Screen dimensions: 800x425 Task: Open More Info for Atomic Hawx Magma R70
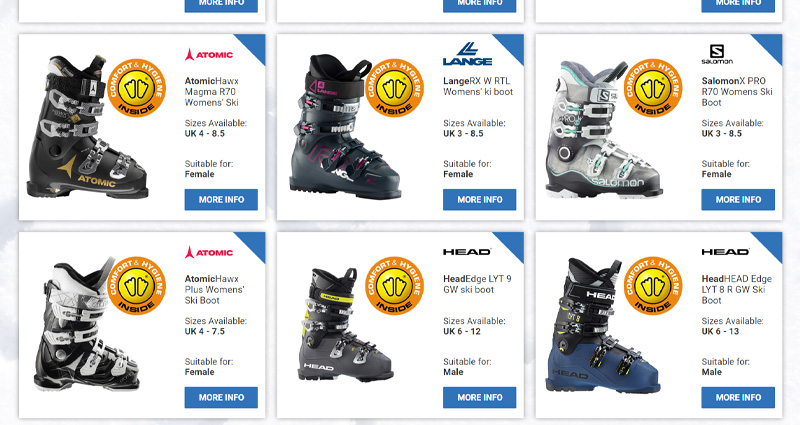click(x=221, y=199)
